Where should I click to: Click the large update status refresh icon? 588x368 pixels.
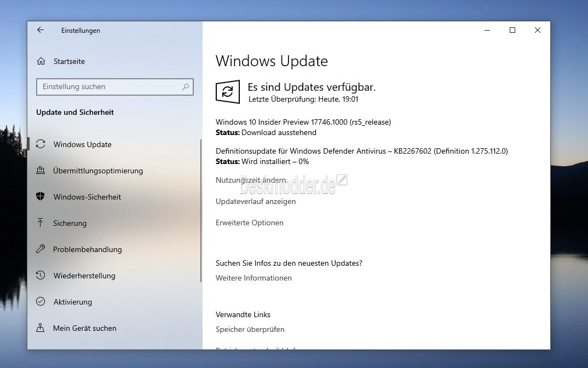[228, 92]
